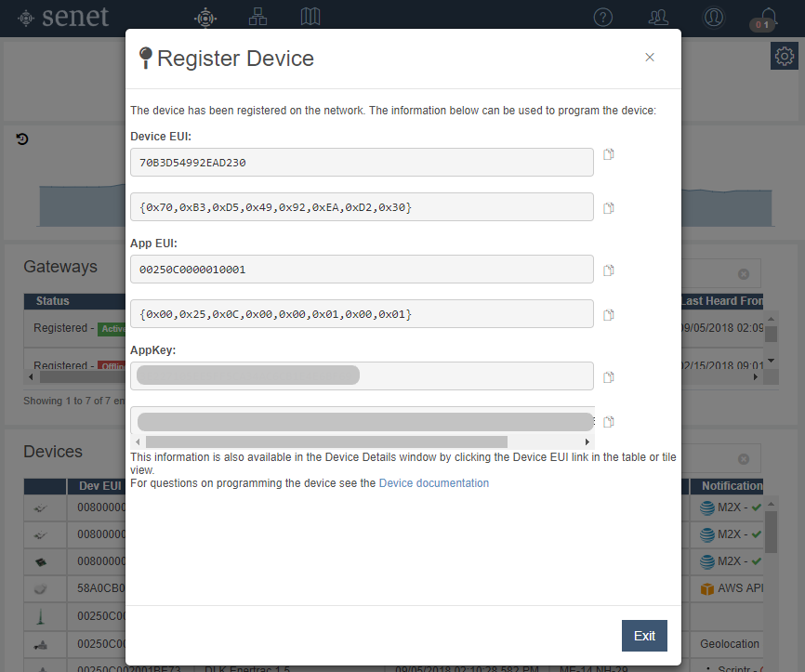
Task: Copy the App EUI hex string
Action: click(x=609, y=270)
